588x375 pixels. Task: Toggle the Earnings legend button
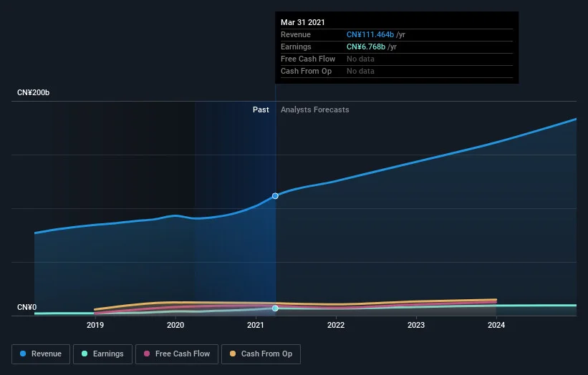click(x=102, y=354)
